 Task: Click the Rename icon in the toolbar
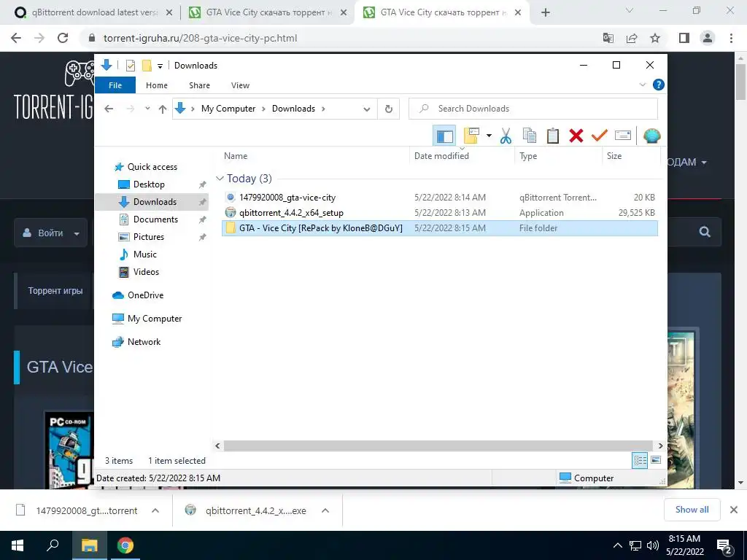pos(623,136)
